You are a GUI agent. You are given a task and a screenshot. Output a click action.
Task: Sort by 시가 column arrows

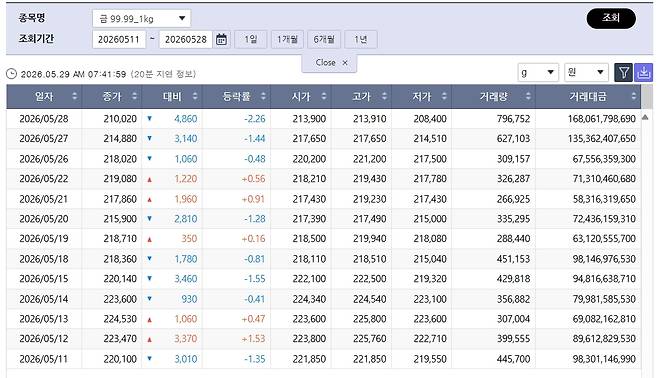click(x=324, y=96)
